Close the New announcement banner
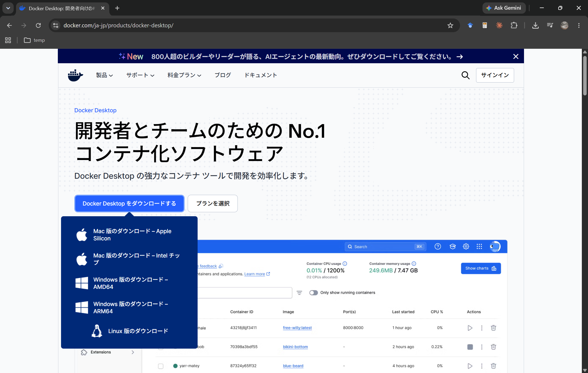Screen dimensions: 588x373 click(x=516, y=57)
